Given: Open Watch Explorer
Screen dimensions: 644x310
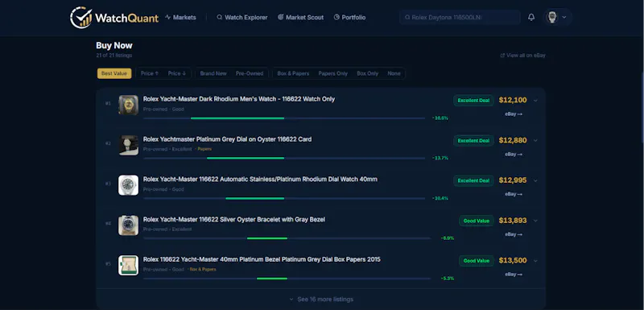Looking at the screenshot, I should [x=242, y=17].
